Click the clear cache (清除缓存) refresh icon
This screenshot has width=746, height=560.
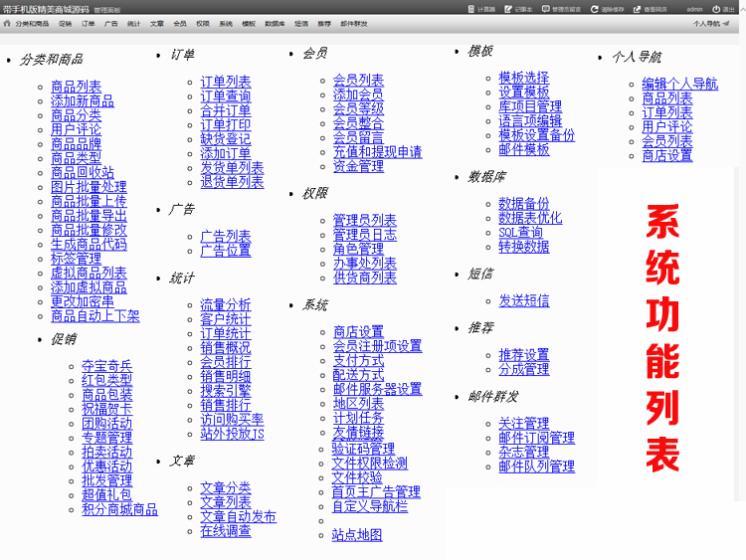click(594, 9)
